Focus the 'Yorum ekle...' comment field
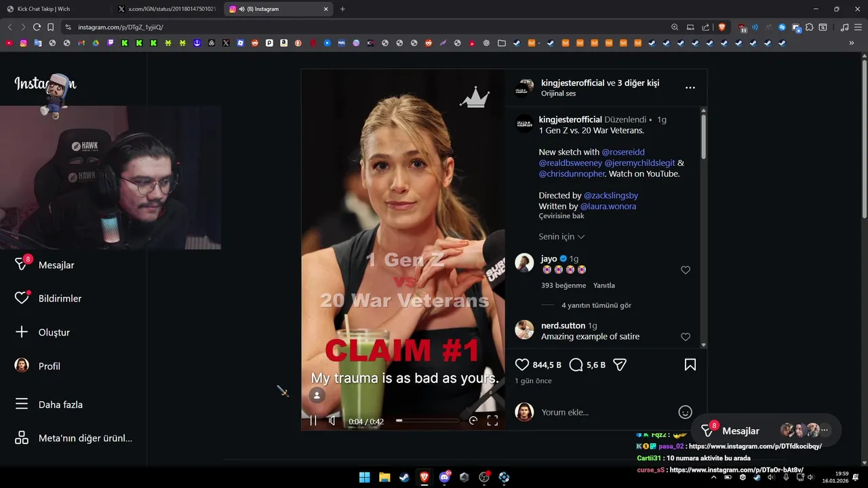Screen dimensions: 868x488 607,412
